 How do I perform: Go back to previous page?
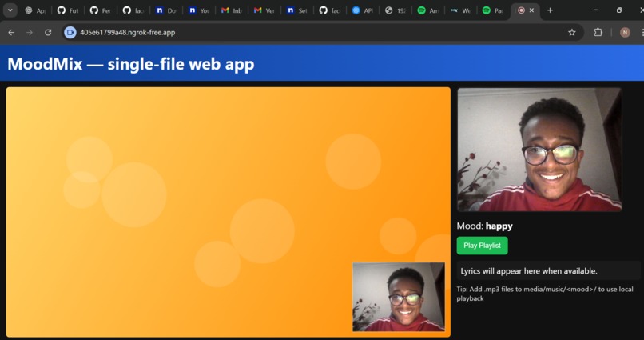coord(11,33)
